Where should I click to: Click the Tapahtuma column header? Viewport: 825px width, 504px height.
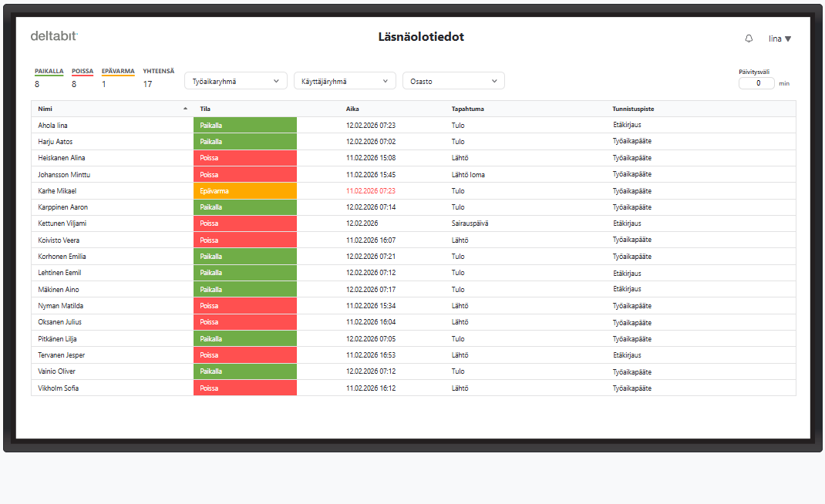click(467, 109)
